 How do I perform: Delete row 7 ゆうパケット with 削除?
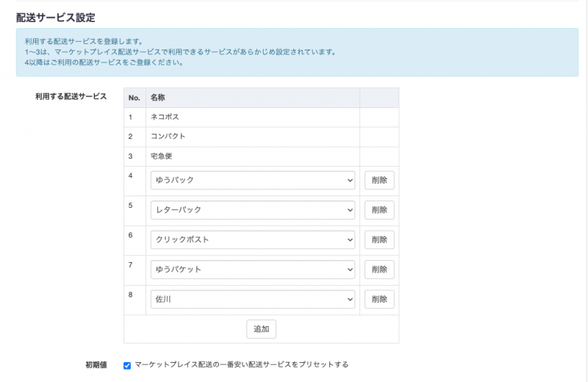[x=379, y=270]
